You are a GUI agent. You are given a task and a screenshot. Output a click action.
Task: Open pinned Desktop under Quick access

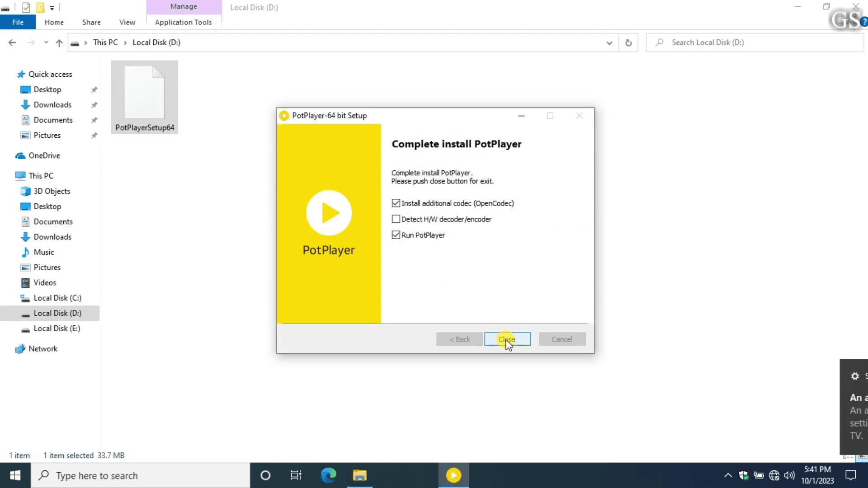(47, 89)
